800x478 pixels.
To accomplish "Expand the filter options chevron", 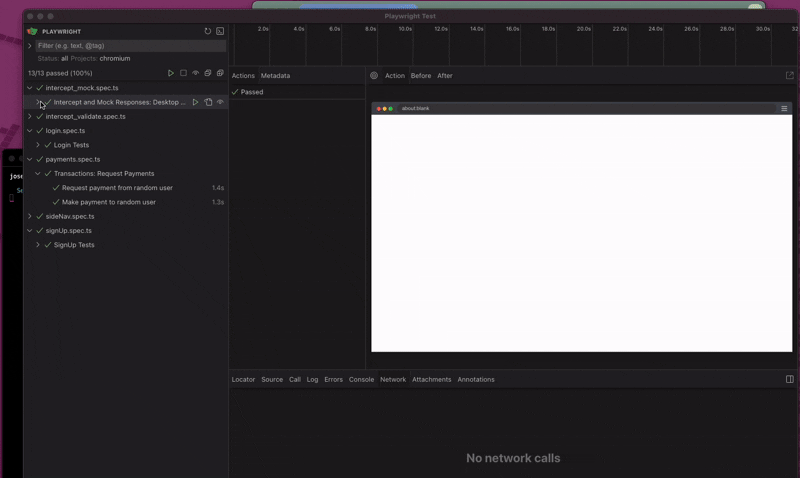I will 30,45.
